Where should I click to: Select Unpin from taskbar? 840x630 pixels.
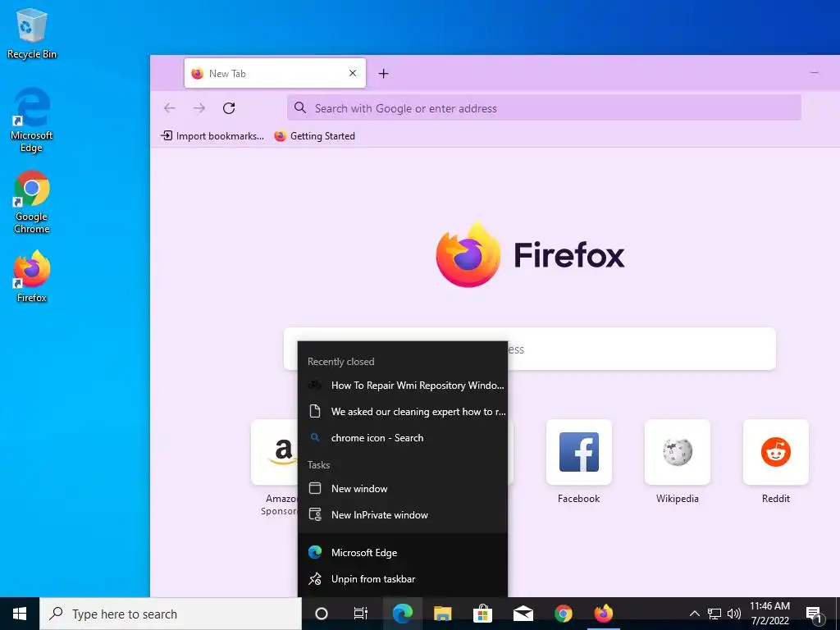402,578
